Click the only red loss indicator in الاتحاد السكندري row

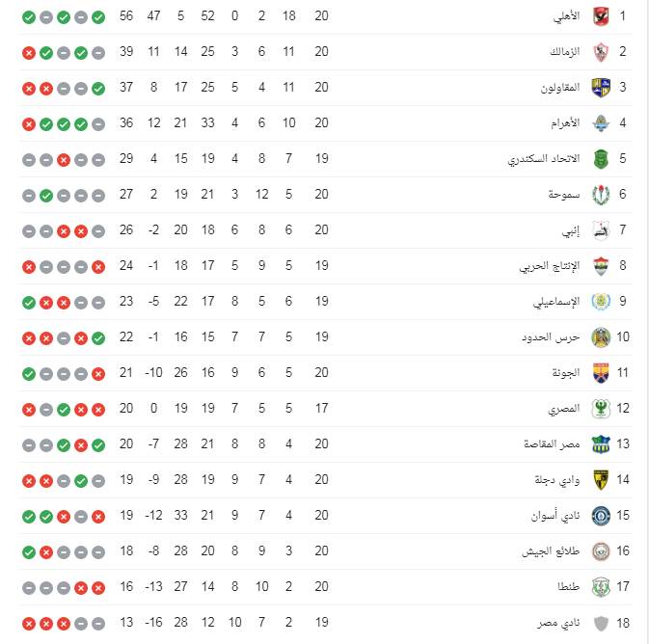click(x=64, y=160)
